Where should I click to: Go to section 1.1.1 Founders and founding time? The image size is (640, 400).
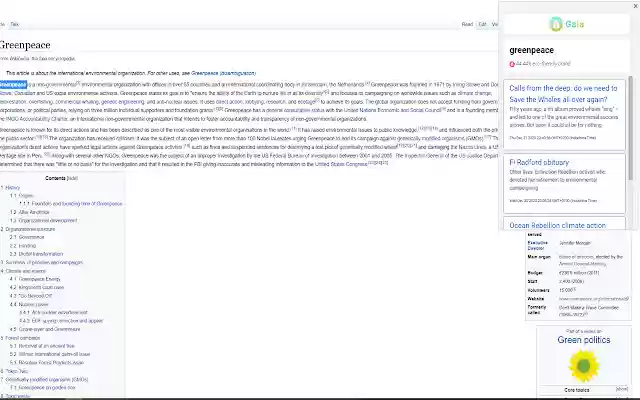[71, 204]
